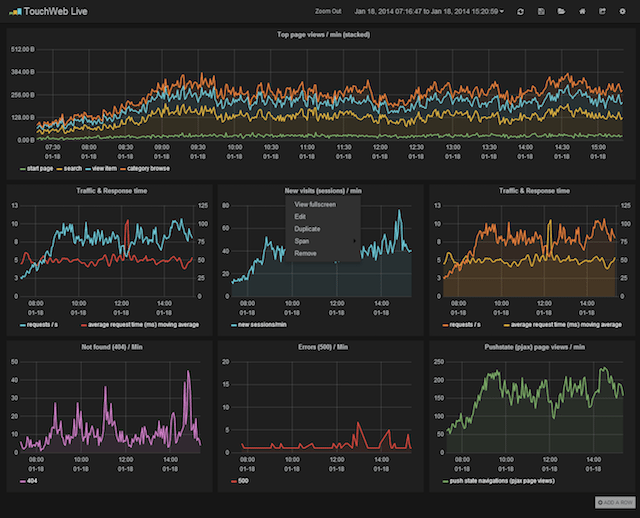The image size is (640, 518).
Task: Choose 'Duplicate' in the panel menu
Action: [307, 229]
